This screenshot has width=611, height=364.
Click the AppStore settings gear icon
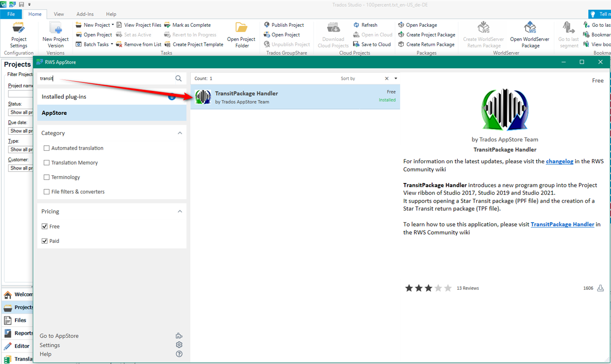coord(179,345)
